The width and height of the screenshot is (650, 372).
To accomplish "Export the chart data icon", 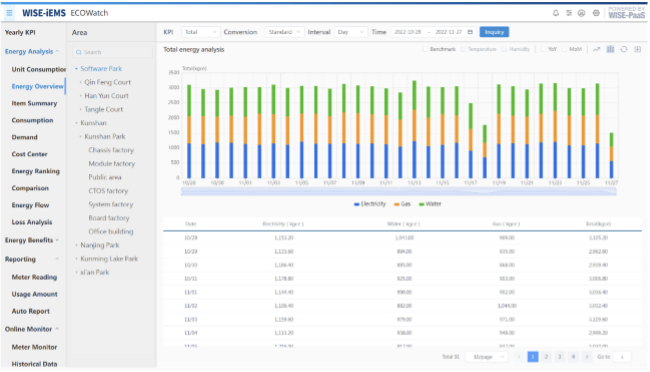I will (x=638, y=49).
